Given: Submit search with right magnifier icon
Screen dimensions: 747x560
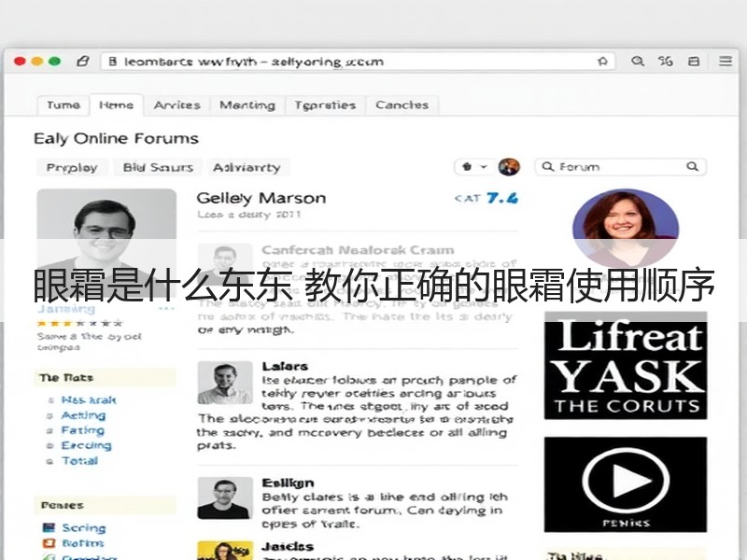Looking at the screenshot, I should (x=692, y=166).
